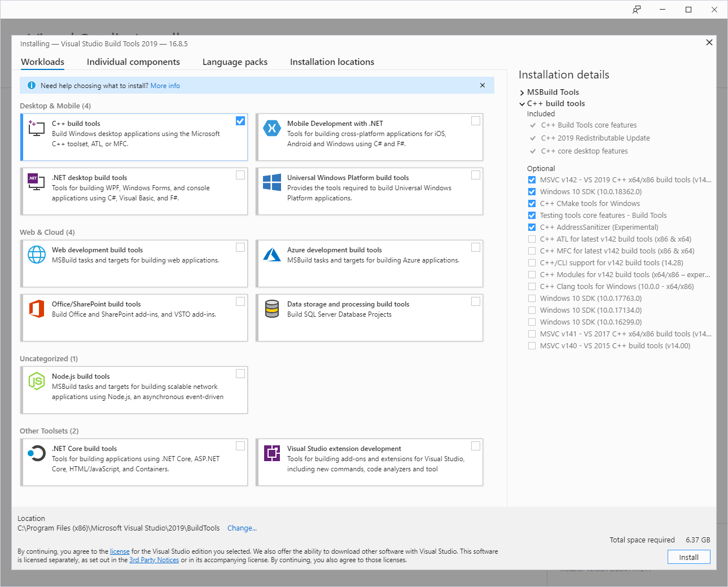Enable Web development build tools checkbox

240,247
